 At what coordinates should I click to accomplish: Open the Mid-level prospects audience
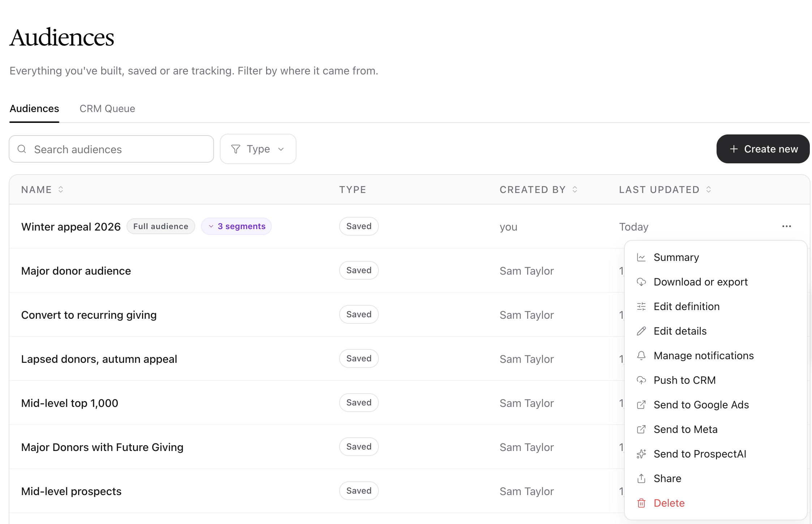point(71,491)
